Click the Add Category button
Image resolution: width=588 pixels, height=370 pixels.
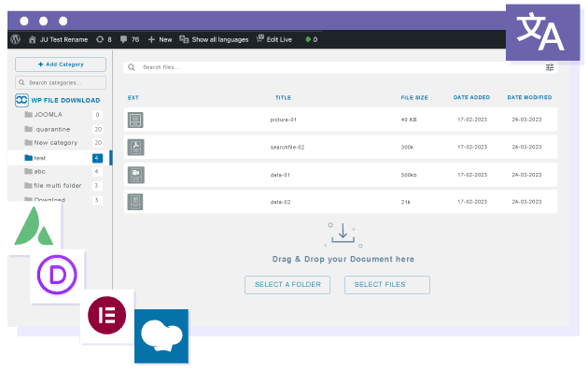pos(61,64)
